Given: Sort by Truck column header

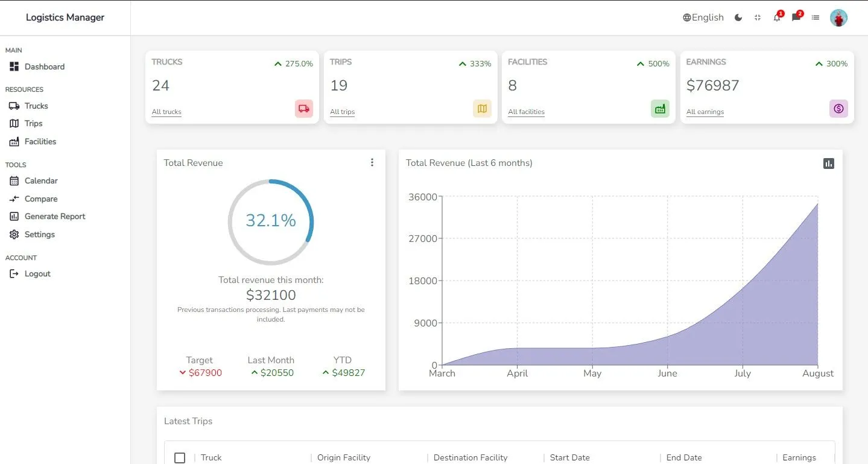Looking at the screenshot, I should click(x=211, y=457).
